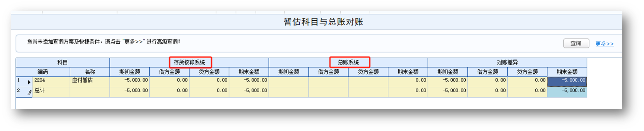
Task: Select 总计 row 对账差异 贷方金额 cell
Action: point(527,92)
